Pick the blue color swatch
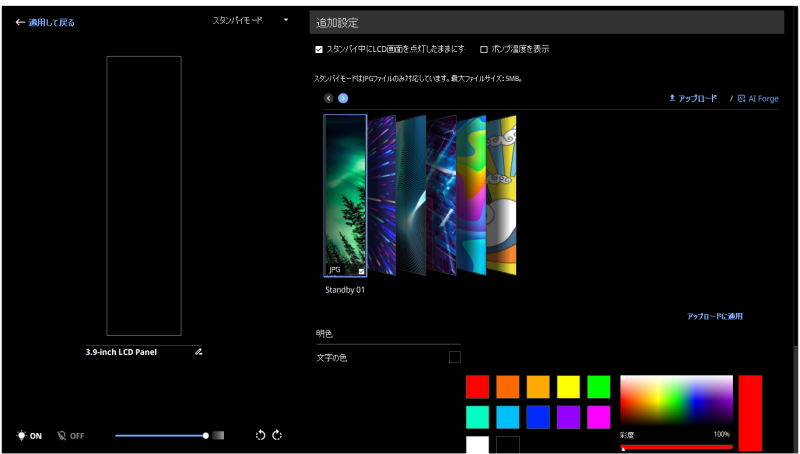 tap(539, 416)
